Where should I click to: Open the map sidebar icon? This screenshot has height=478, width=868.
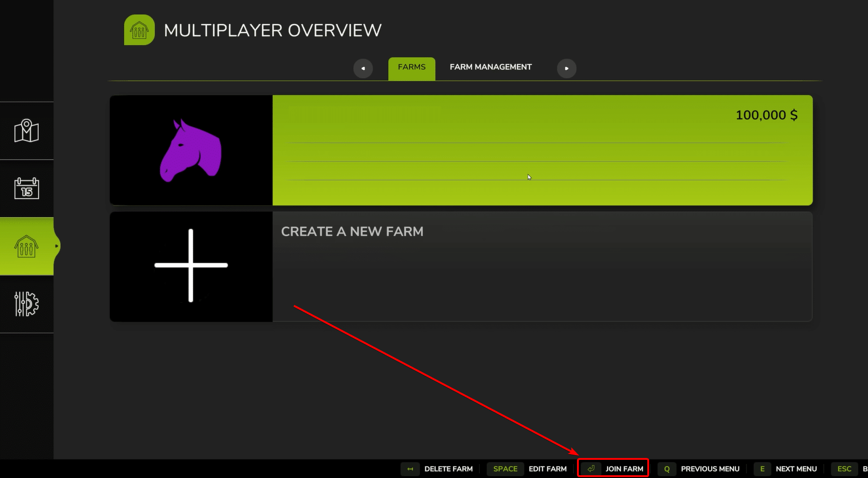pos(27,131)
